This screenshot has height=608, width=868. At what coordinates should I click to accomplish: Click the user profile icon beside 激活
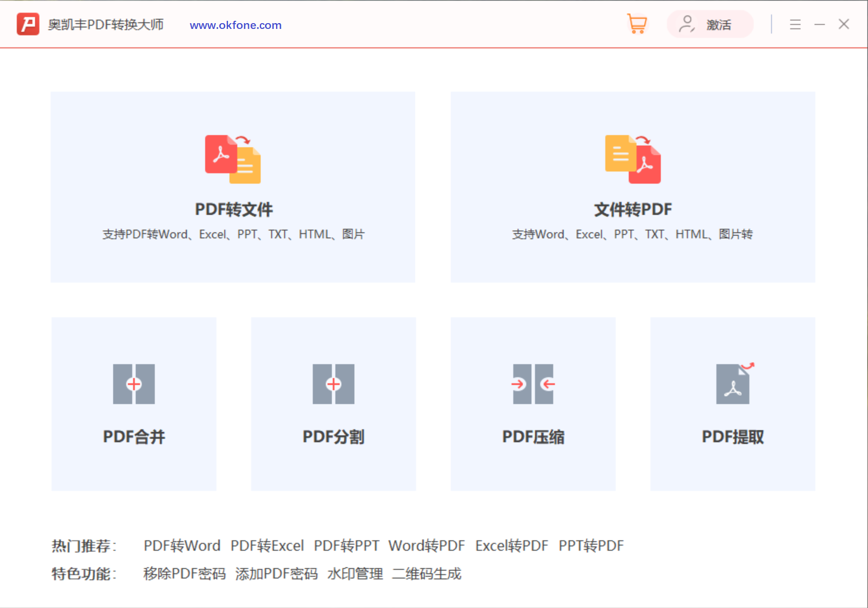[687, 24]
